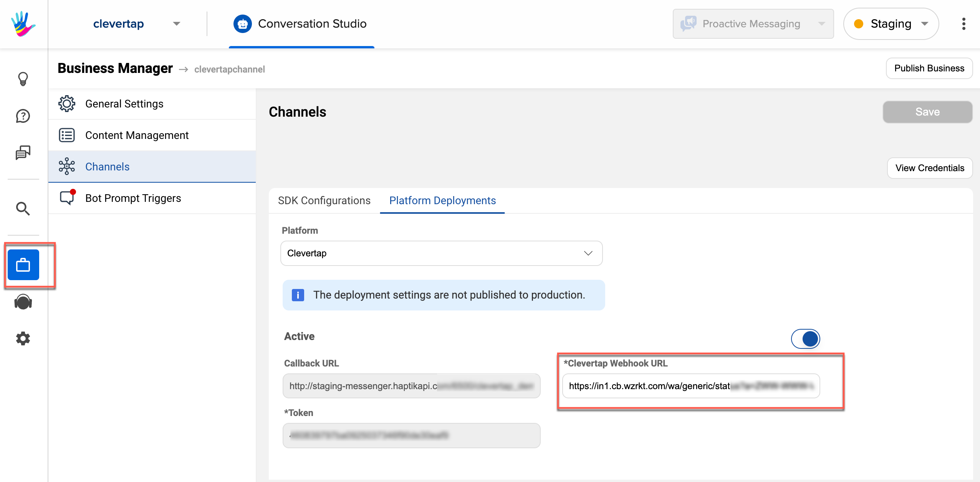
Task: Click the Channels page heading
Action: click(x=298, y=112)
